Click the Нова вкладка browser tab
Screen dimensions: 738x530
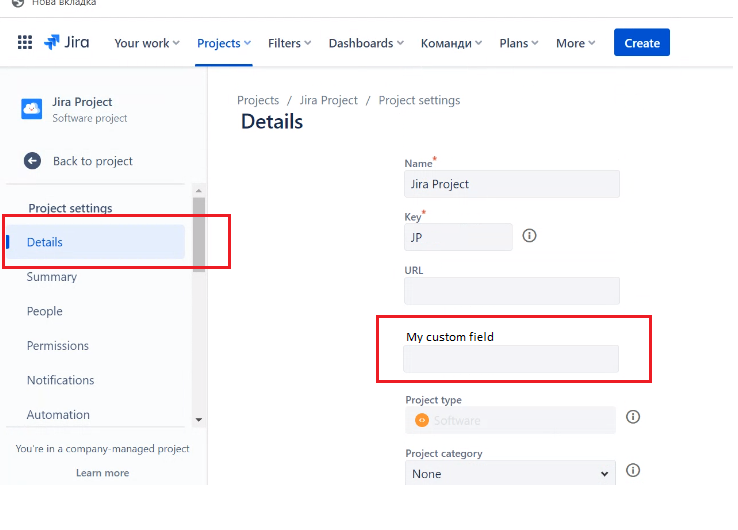click(64, 3)
